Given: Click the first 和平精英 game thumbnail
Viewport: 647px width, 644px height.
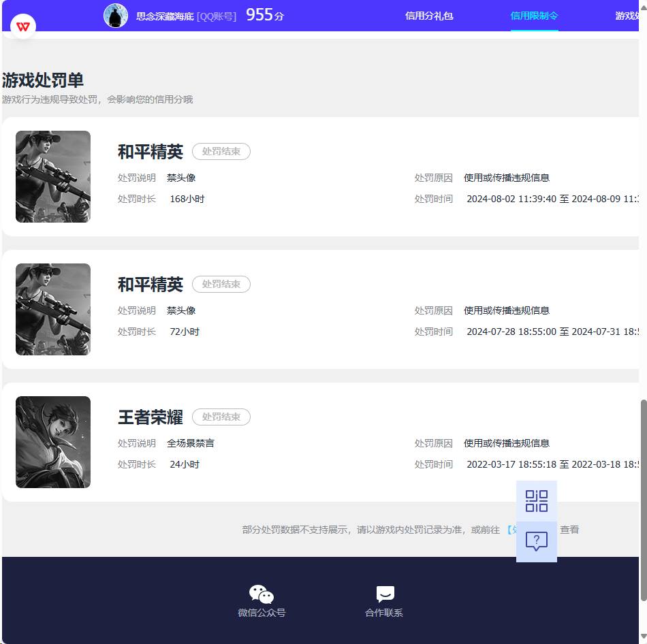Looking at the screenshot, I should (53, 176).
